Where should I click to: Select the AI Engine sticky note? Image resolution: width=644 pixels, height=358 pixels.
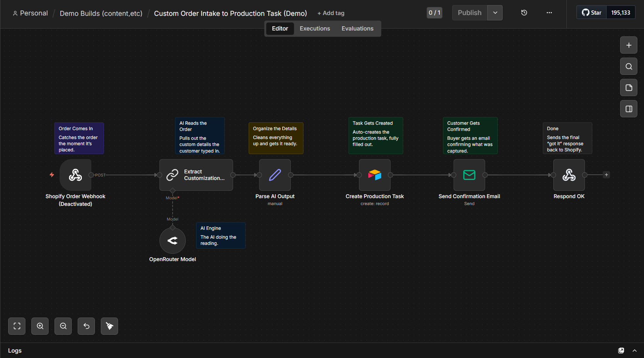click(x=221, y=235)
